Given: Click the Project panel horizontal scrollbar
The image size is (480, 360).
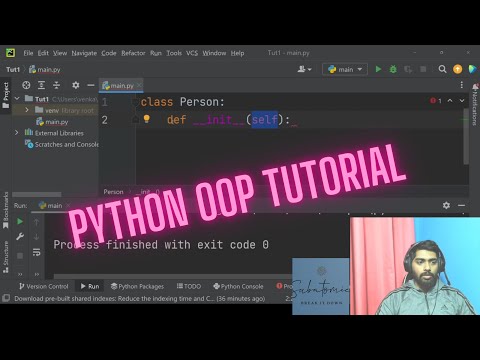Looking at the screenshot, I should [x=37, y=194].
